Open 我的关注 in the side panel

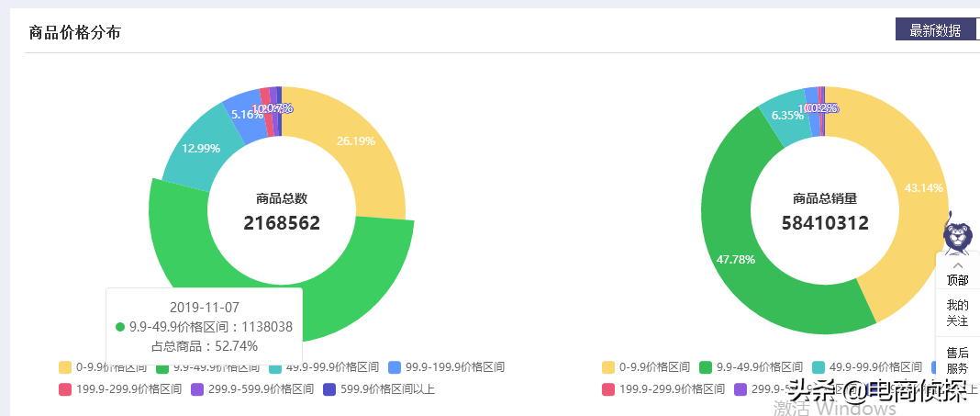tap(958, 313)
